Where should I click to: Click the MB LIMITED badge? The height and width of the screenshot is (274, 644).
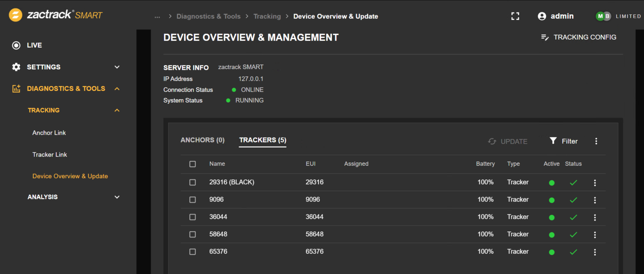pos(618,16)
